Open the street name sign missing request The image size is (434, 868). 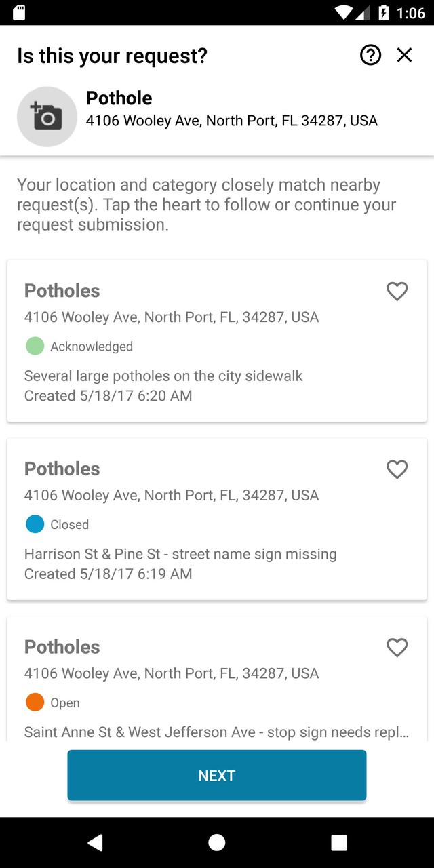coord(203,554)
